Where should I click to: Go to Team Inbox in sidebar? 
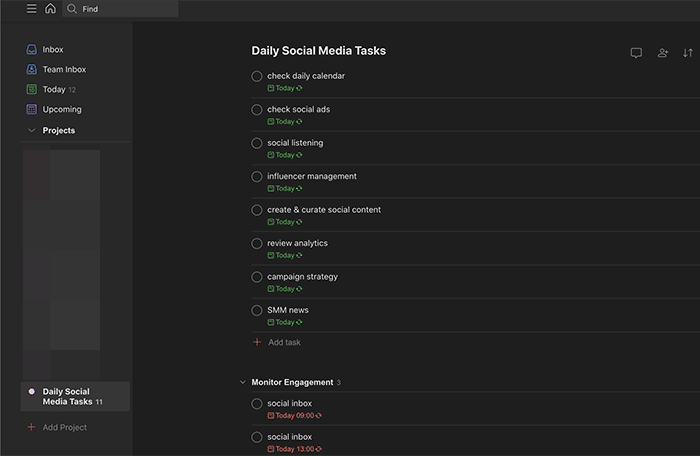[x=64, y=69]
